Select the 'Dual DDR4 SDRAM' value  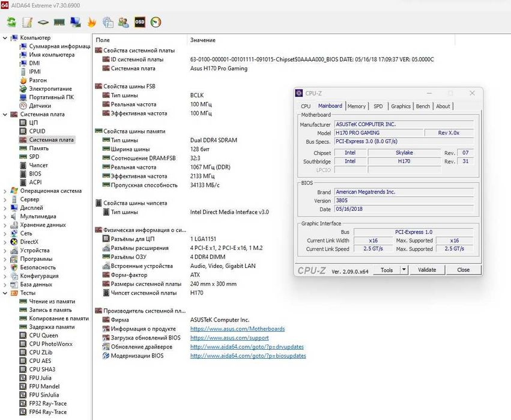click(213, 140)
